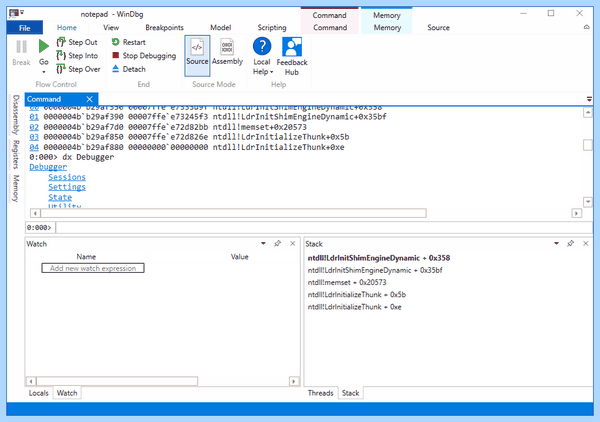Open the Disassembly side panel tab
Viewport: 600px width, 422px height.
tap(16, 115)
